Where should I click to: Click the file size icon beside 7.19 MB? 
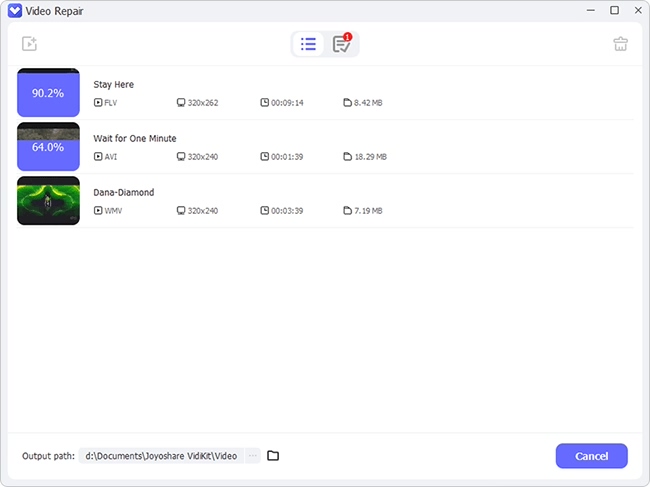[347, 211]
